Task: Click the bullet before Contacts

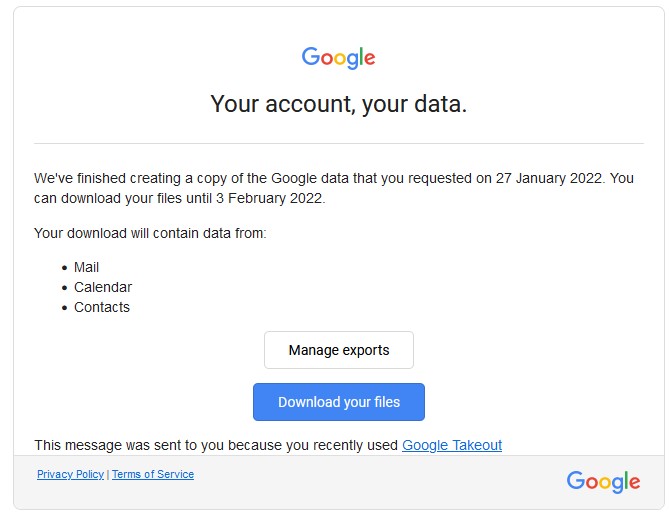Action: [65, 308]
